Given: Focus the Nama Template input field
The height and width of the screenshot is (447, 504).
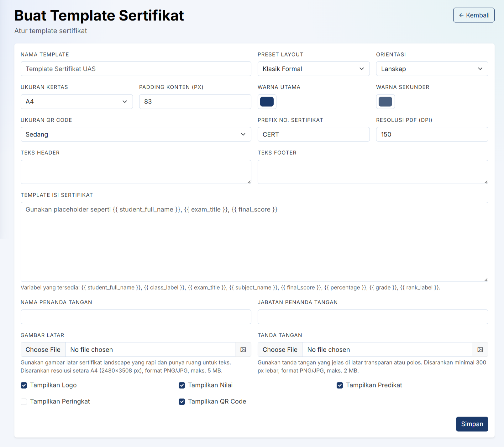Looking at the screenshot, I should tap(136, 69).
